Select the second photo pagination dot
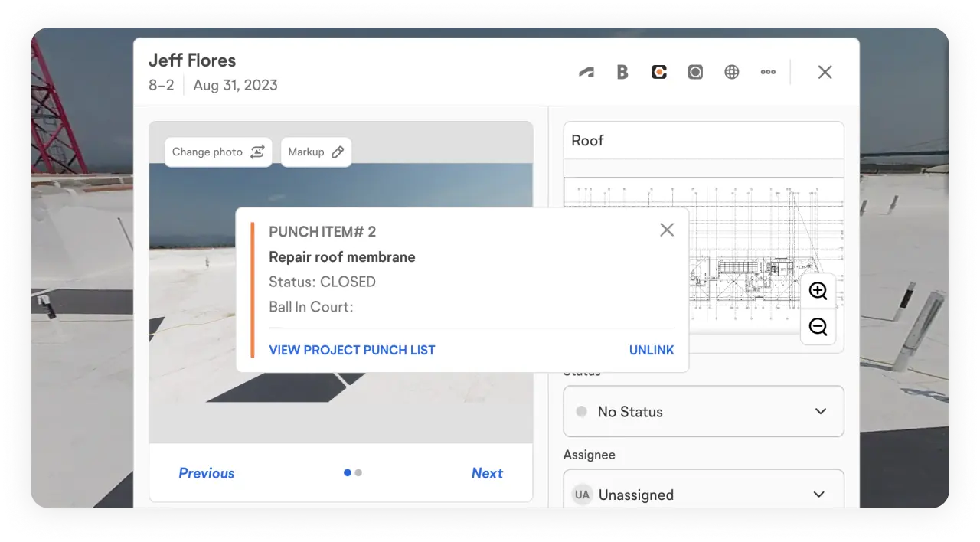 coord(358,473)
